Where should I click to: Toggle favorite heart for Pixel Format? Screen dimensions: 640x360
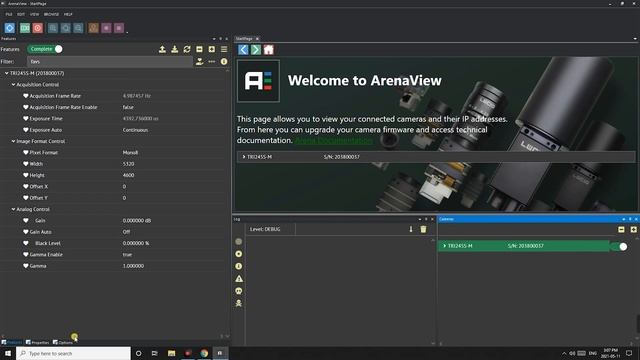pyautogui.click(x=26, y=153)
